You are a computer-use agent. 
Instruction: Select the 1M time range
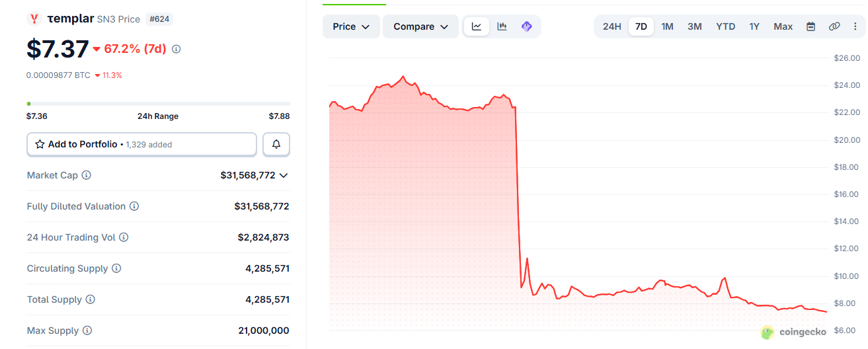[x=667, y=26]
